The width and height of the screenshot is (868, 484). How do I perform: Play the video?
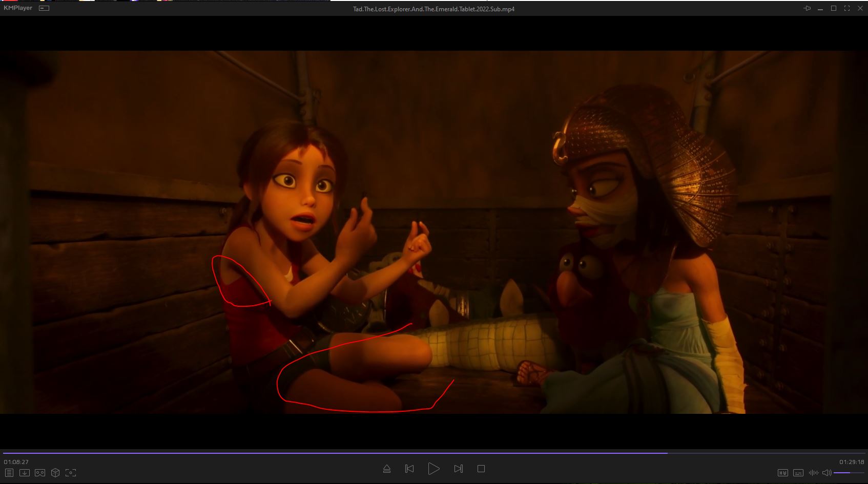(x=433, y=469)
